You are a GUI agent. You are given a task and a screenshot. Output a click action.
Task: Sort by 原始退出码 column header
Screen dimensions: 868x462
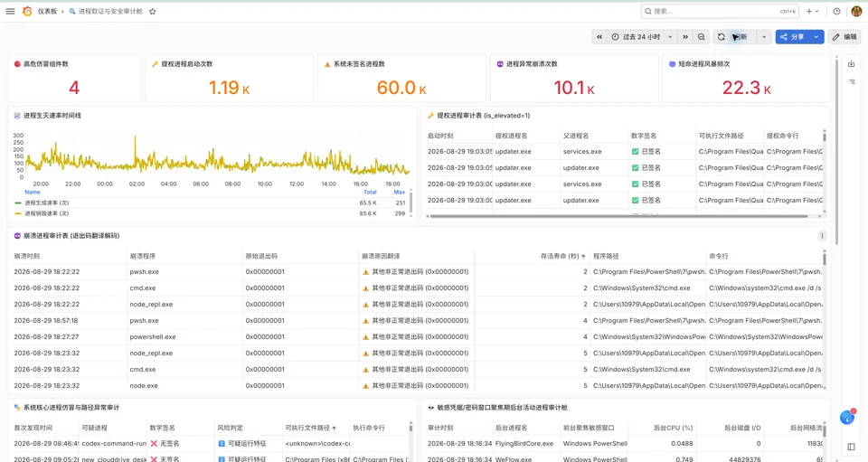261,256
